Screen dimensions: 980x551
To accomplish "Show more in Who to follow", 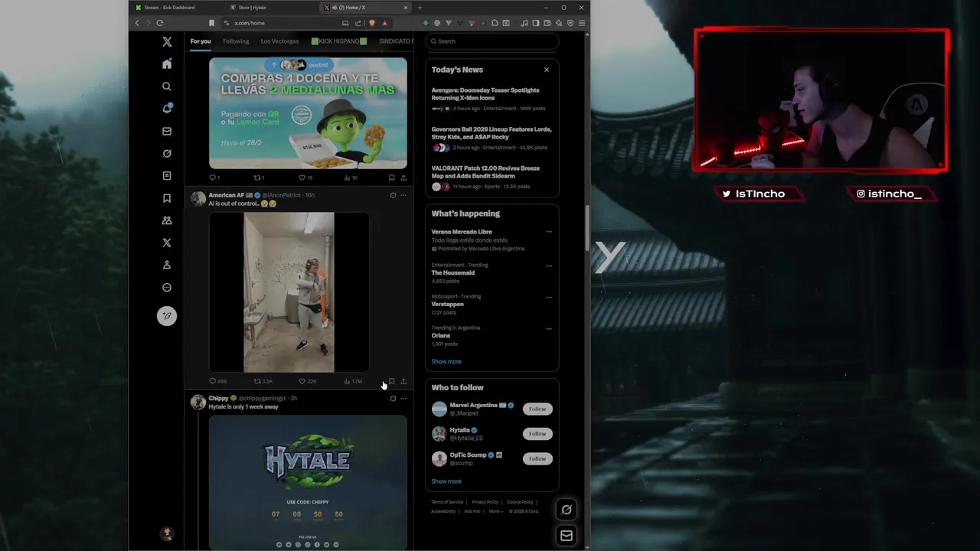I will click(x=446, y=481).
